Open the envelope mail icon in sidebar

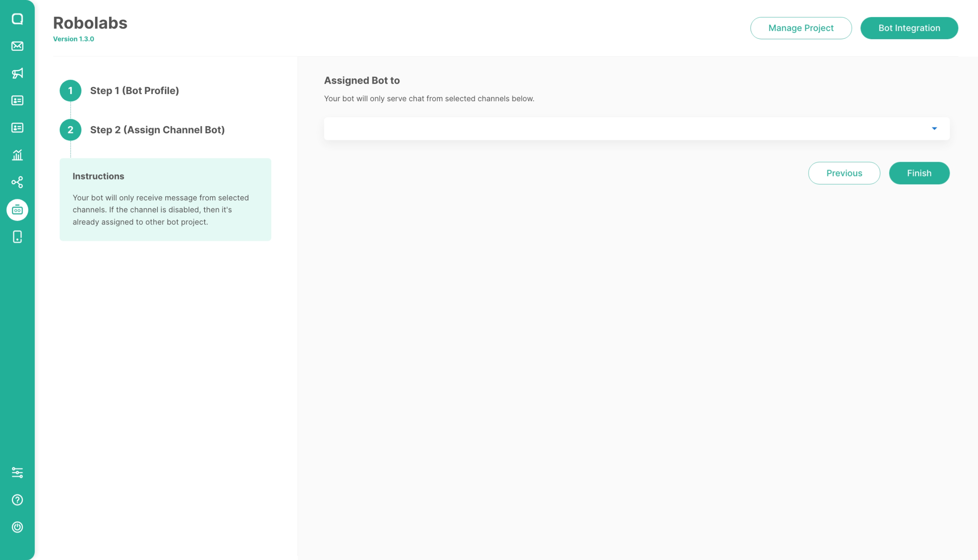(17, 46)
